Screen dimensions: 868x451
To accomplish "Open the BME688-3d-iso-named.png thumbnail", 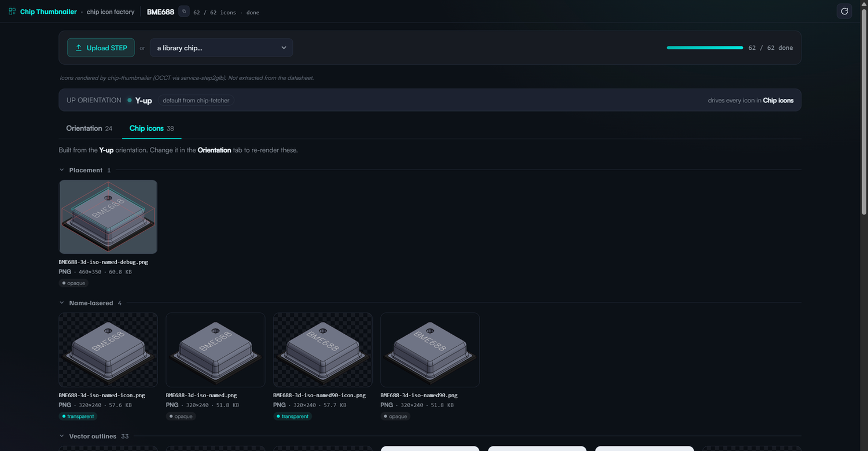I will (215, 350).
